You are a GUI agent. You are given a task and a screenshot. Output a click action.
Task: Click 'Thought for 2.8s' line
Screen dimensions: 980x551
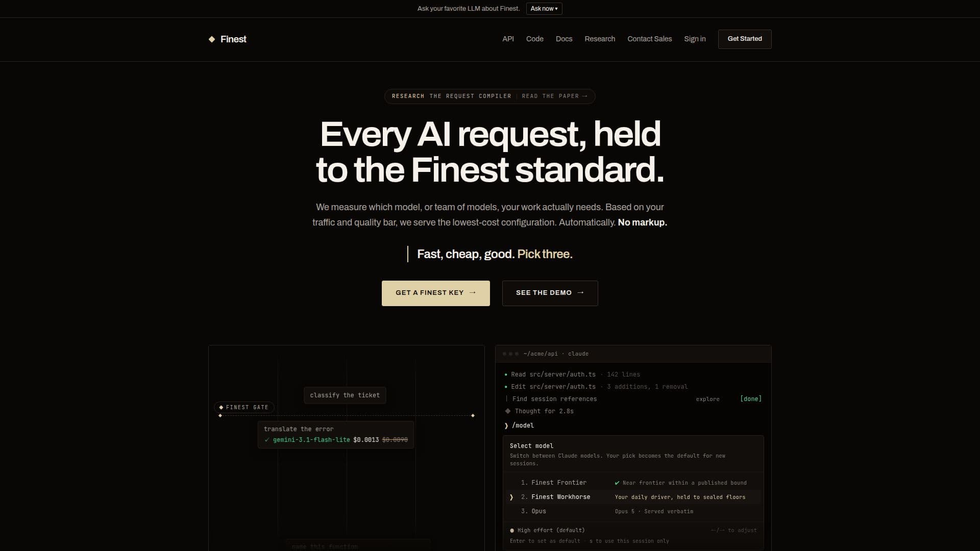click(544, 411)
